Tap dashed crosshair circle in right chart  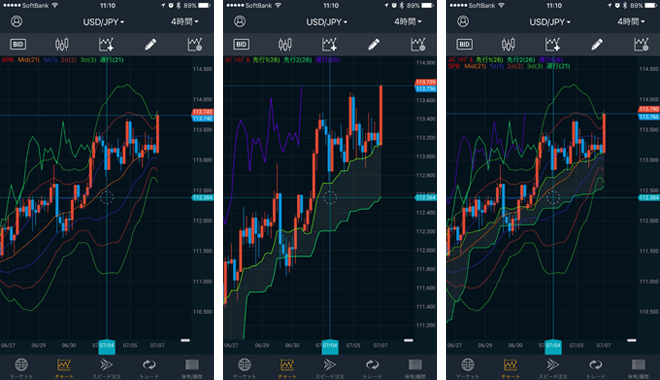coord(553,197)
